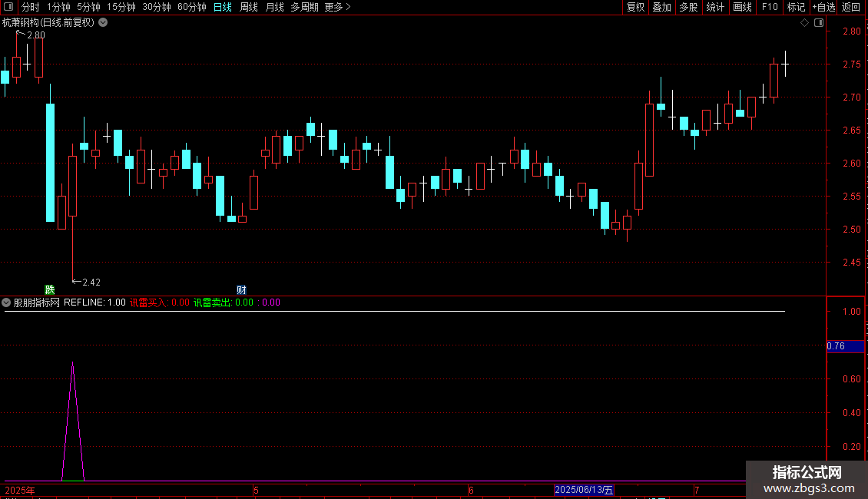Click the magenta spike peak in indicator panel
The height and width of the screenshot is (499, 868).
coord(72,363)
